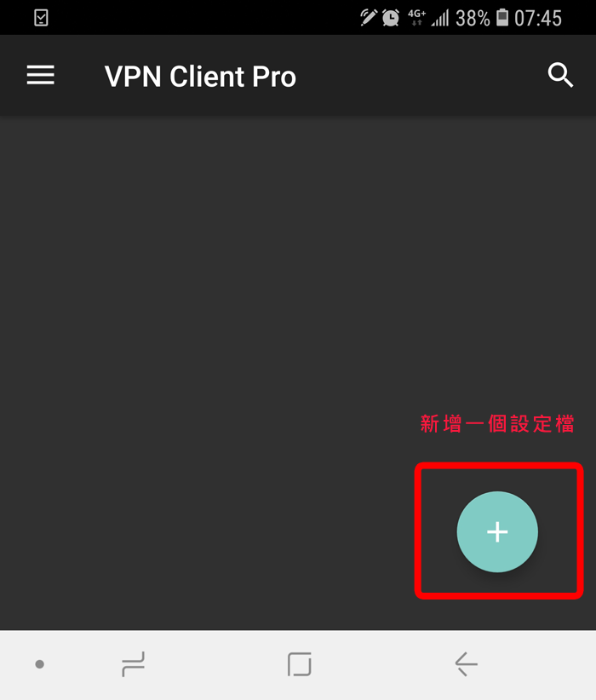Tap the 38% battery percentage text
The height and width of the screenshot is (700, 596).
pos(473,18)
